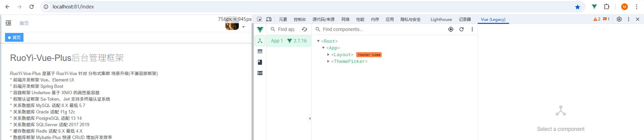Click the address bar URL localhost:81/index
644x140 pixels.
click(73, 7)
